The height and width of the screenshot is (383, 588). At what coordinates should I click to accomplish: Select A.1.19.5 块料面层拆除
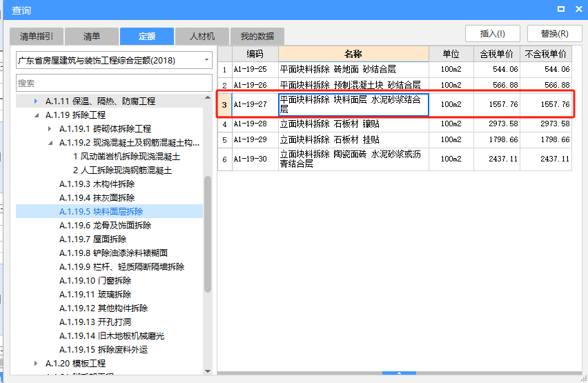coord(101,212)
